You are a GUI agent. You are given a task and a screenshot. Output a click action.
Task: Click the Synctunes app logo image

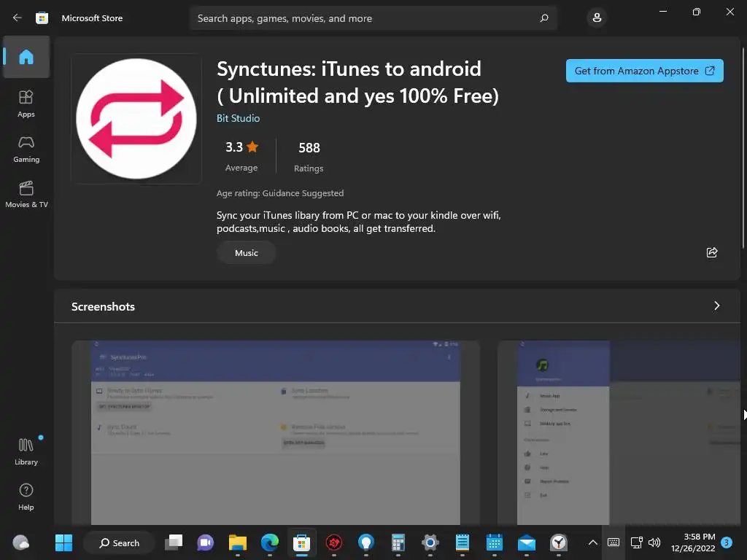[x=136, y=119]
